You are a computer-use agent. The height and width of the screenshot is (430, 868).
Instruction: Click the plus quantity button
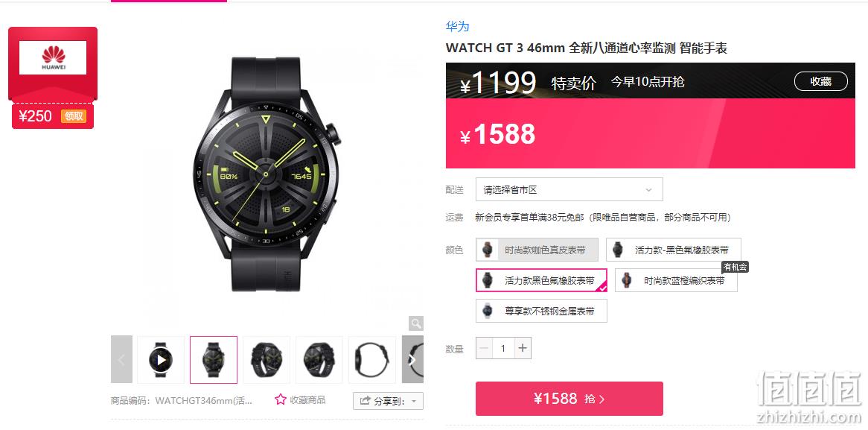tap(523, 349)
